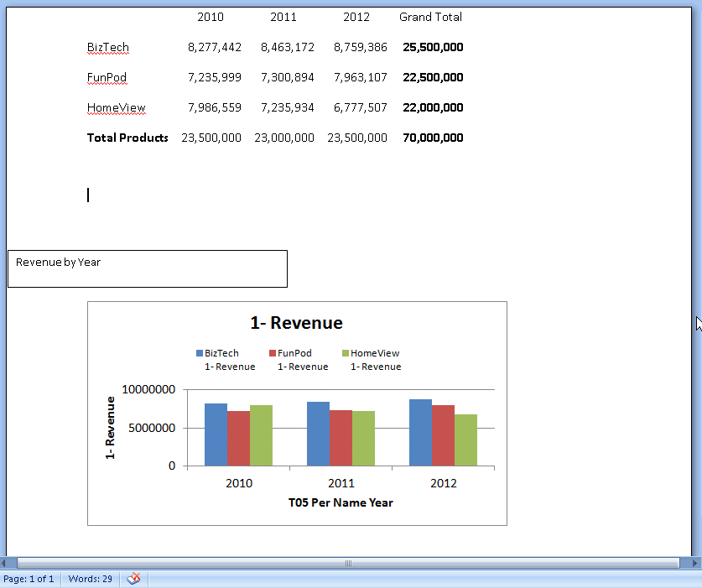Screen dimensions: 702x588
Task: Select the blue BizTech legend swatch
Action: pos(200,354)
